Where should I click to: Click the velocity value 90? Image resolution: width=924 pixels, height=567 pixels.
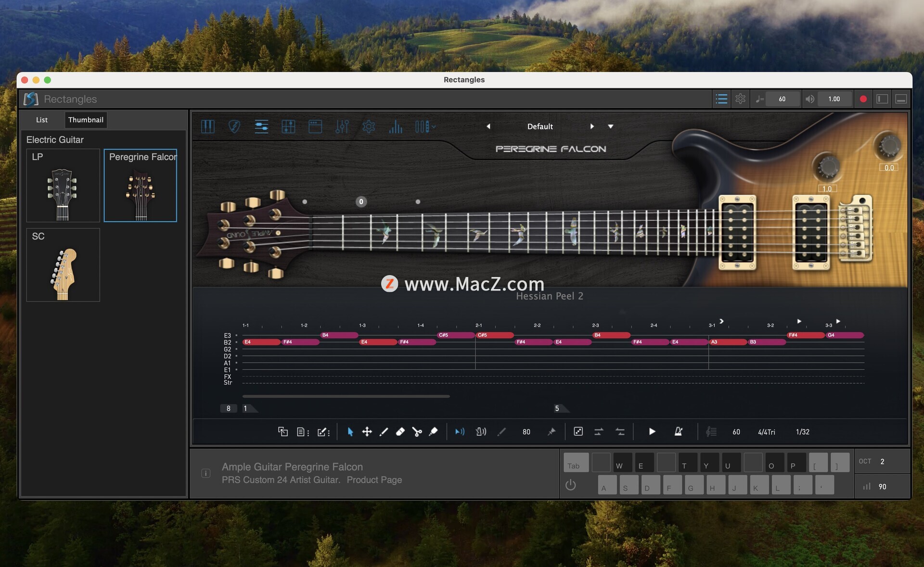click(x=882, y=487)
